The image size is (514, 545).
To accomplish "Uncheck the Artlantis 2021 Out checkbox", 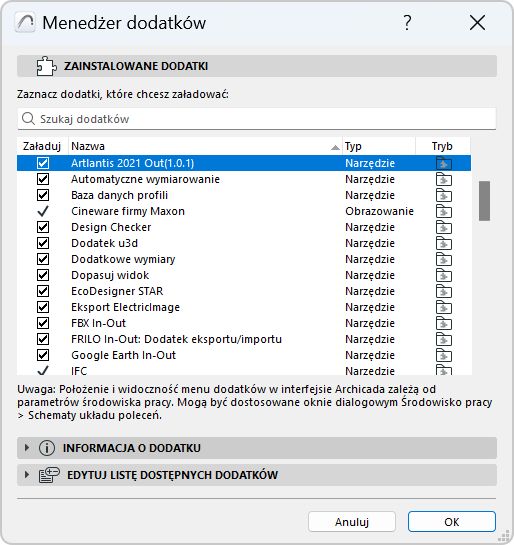I will pos(43,163).
